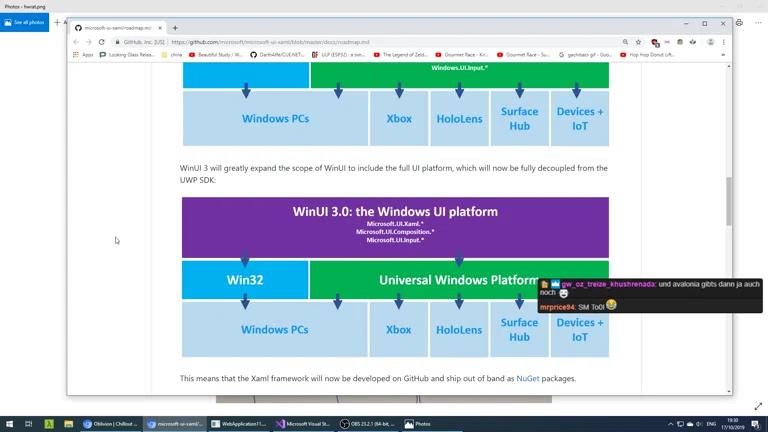Screen dimensions: 768x432
Task: Open a new browser tab
Action: pyautogui.click(x=175, y=28)
